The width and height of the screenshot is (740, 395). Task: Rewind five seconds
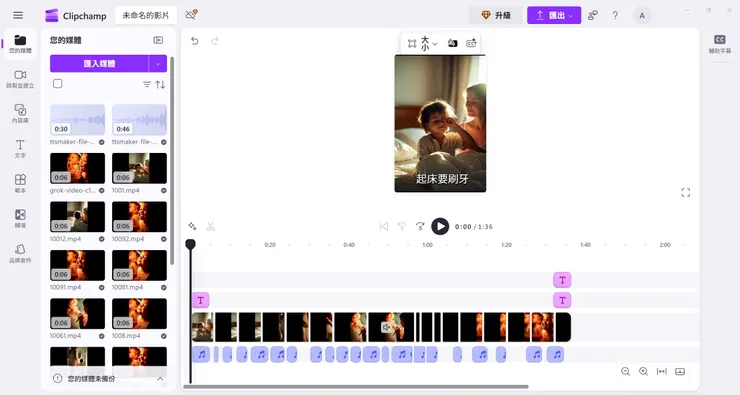(x=402, y=227)
